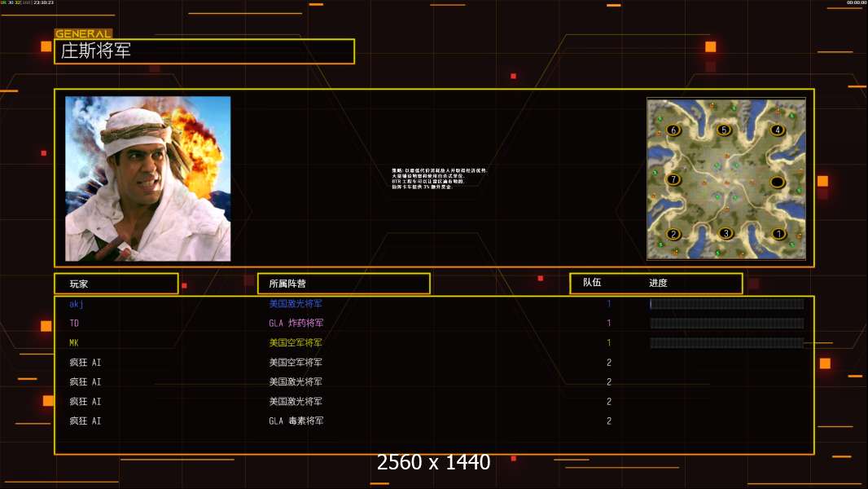Click start position marker 2 on the minimap
Screen dimensions: 868x489
[673, 234]
